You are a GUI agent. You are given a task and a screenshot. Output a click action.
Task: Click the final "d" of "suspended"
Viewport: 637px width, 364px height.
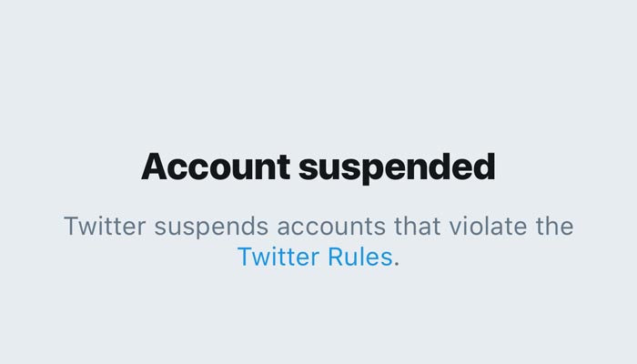pyautogui.click(x=484, y=167)
